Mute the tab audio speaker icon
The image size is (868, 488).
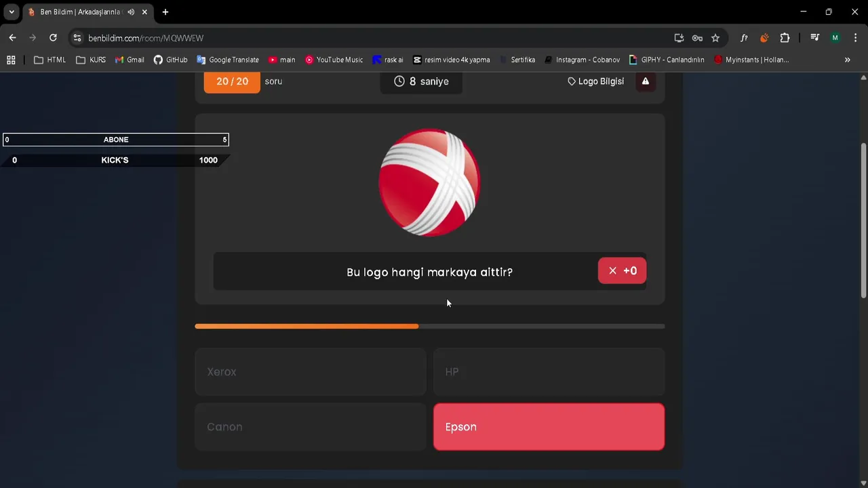[x=131, y=12]
